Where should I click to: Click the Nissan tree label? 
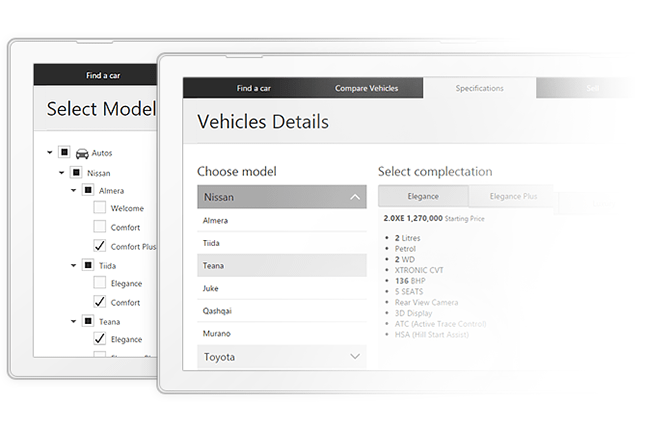tap(99, 173)
